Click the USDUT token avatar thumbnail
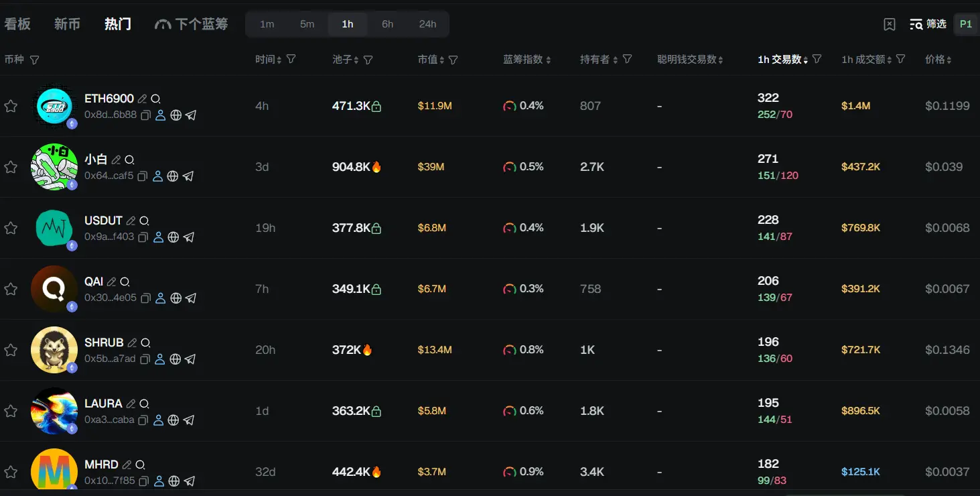The image size is (980, 496). [54, 228]
